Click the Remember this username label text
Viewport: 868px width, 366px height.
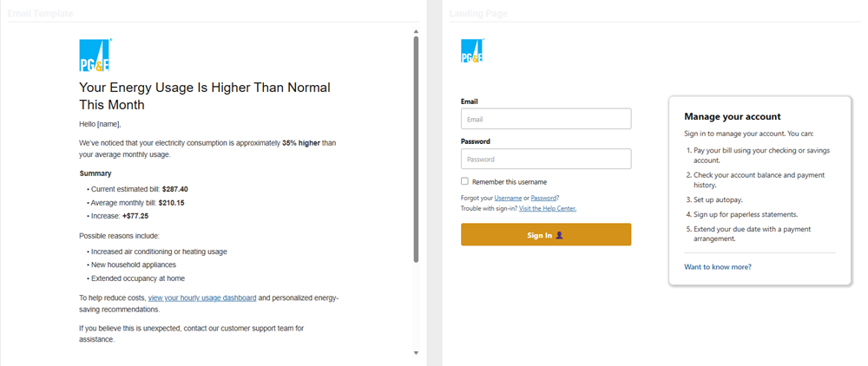[510, 182]
